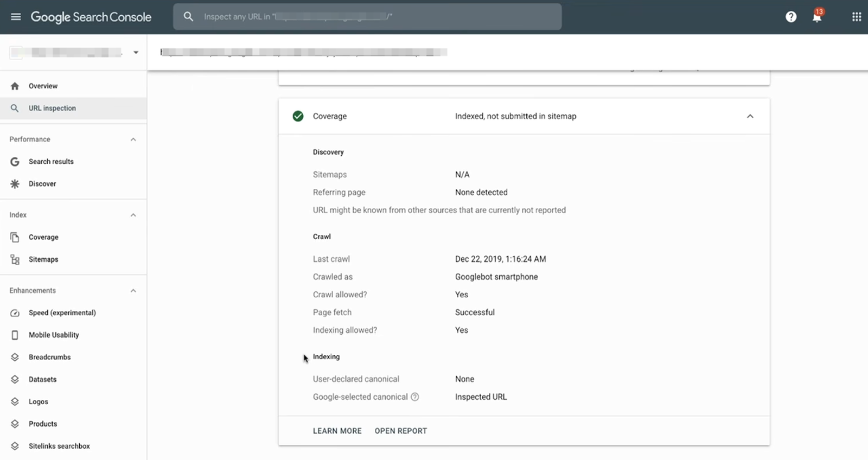This screenshot has width=868, height=460.
Task: Open Logos enhancement report
Action: [x=73, y=402]
